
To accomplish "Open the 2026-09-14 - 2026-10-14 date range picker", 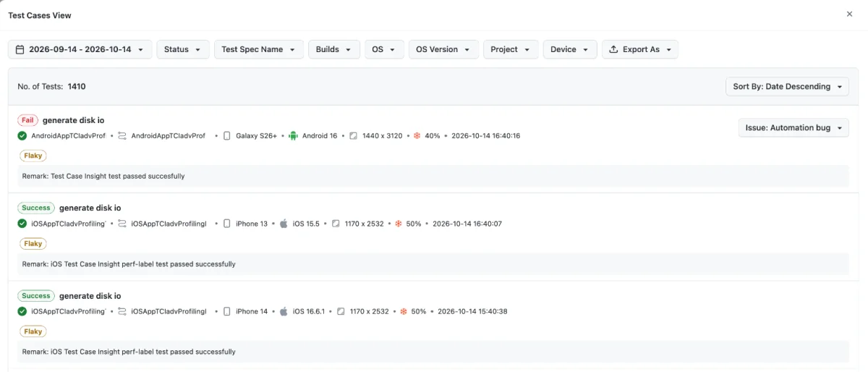I will click(x=80, y=49).
